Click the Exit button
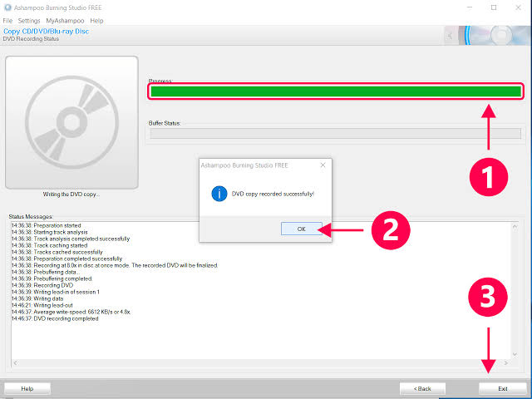This screenshot has height=399, width=532. click(x=502, y=388)
